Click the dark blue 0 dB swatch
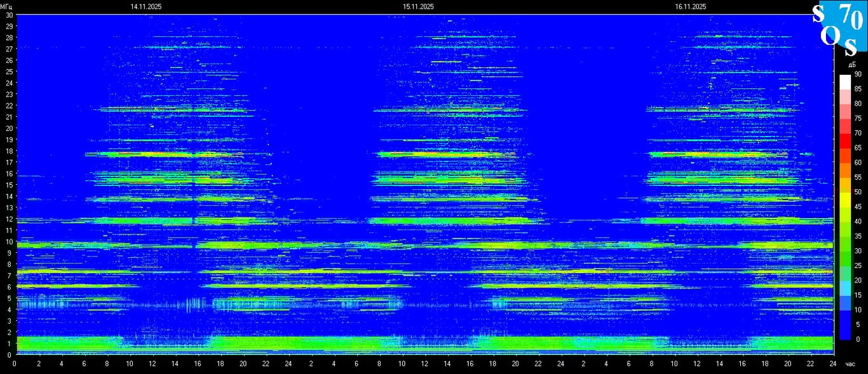 (x=844, y=333)
